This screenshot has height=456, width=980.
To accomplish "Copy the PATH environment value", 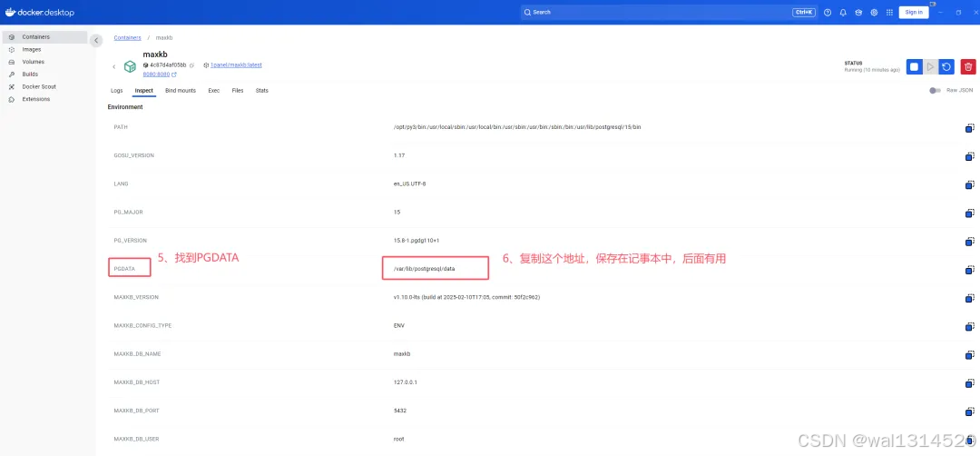I will [x=969, y=127].
